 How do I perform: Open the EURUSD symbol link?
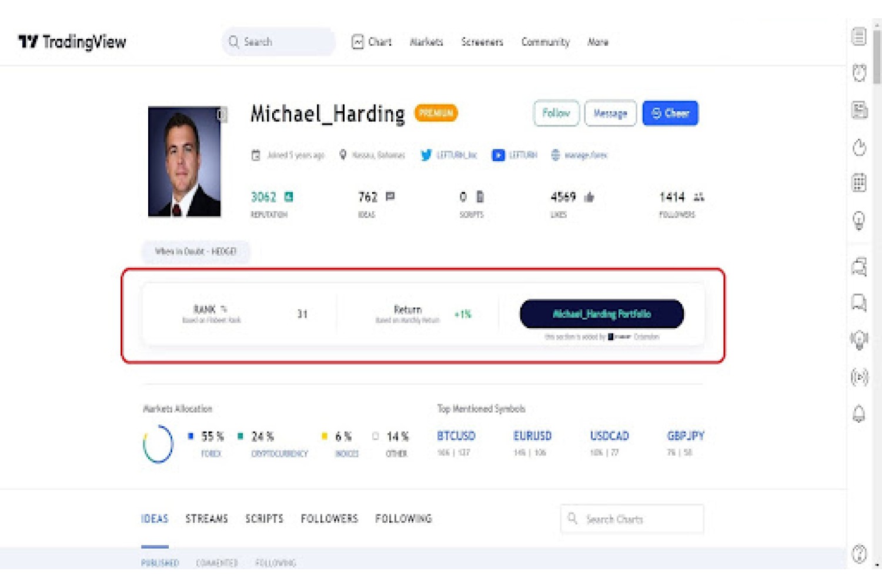click(x=533, y=436)
